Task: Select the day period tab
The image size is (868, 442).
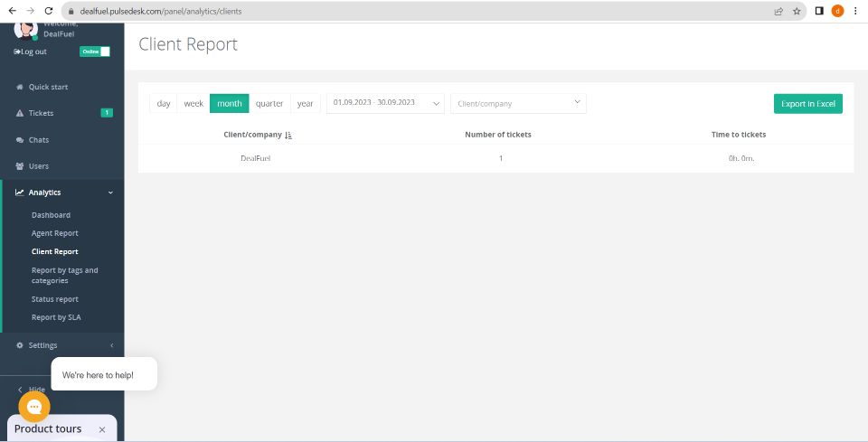Action: 164,103
